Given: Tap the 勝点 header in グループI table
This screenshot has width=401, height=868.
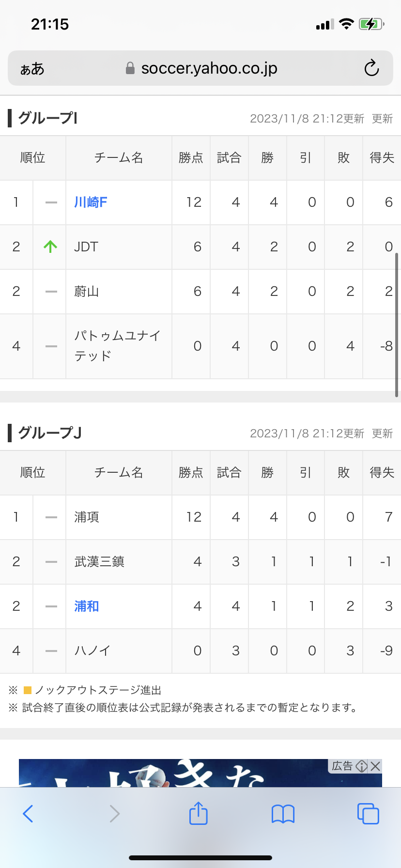Looking at the screenshot, I should point(191,158).
